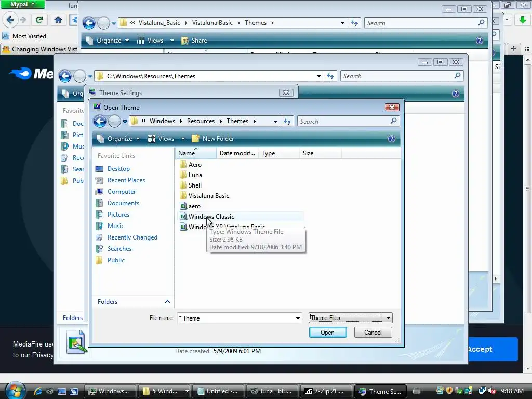
Task: Click search magnifier in Open Theme dialog
Action: pyautogui.click(x=393, y=121)
